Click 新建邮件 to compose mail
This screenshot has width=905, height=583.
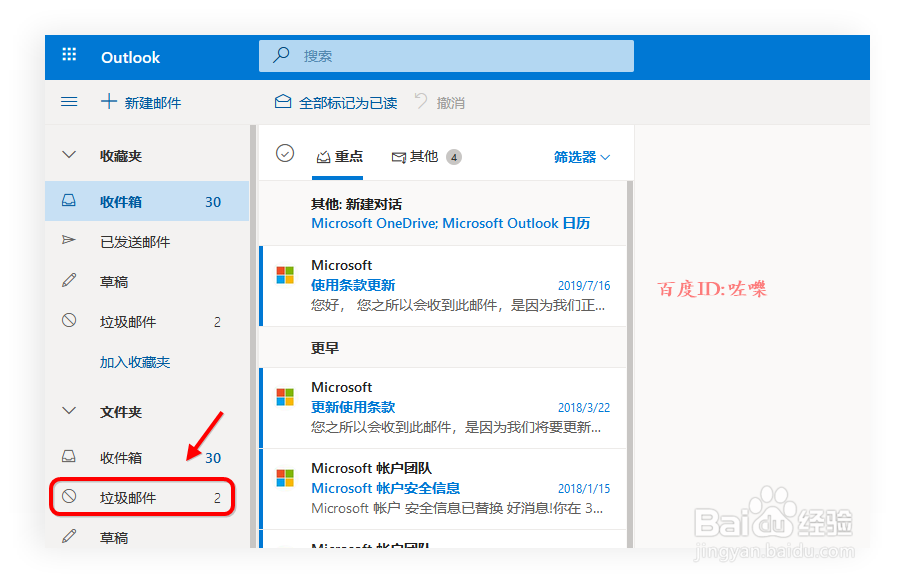[141, 102]
